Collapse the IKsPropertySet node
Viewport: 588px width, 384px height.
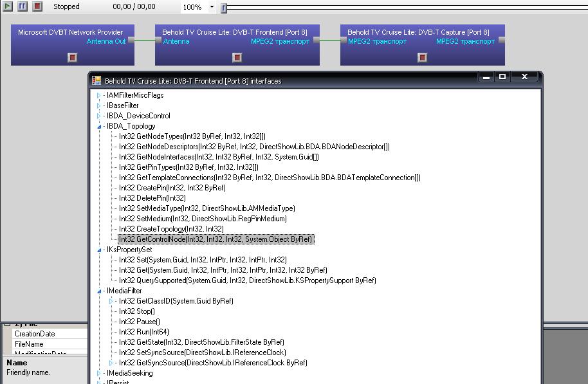pyautogui.click(x=99, y=250)
